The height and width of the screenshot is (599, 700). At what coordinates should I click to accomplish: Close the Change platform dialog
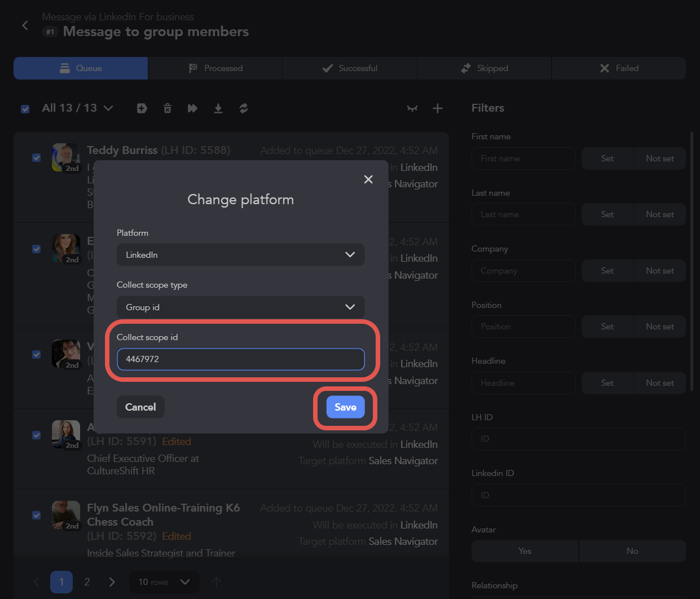[x=368, y=179]
